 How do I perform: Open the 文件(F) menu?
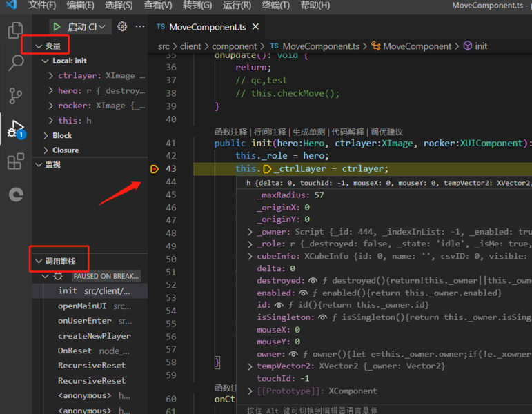(41, 5)
